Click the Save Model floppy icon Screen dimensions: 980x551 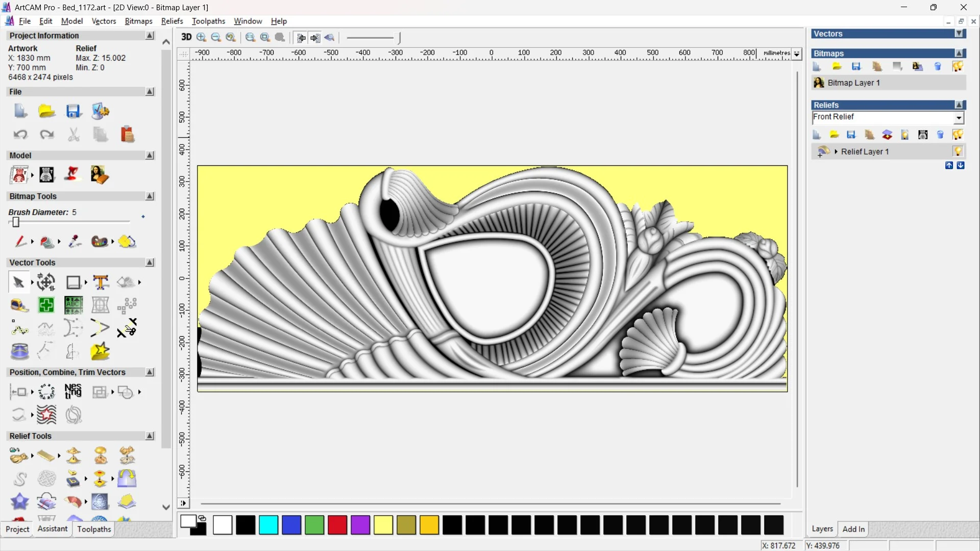click(73, 111)
